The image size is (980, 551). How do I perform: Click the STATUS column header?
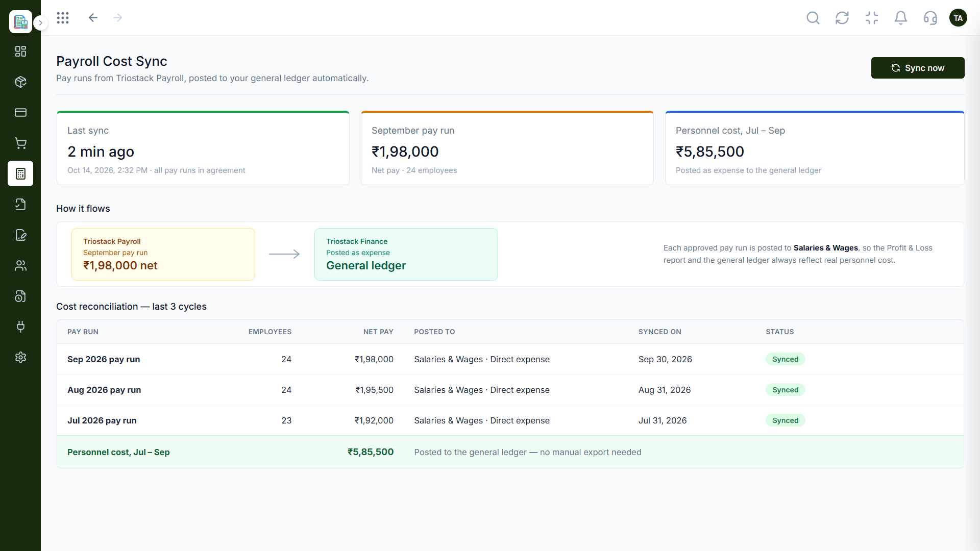[779, 332]
